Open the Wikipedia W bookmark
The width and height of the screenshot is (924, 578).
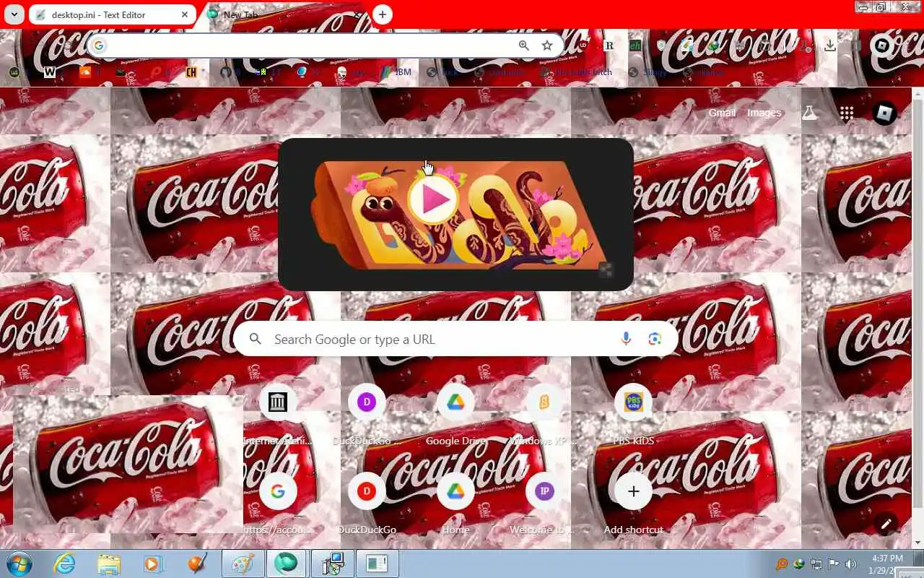[x=50, y=72]
